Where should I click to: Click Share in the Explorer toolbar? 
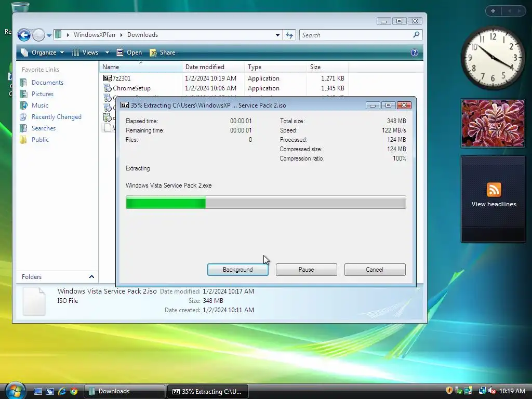click(x=163, y=52)
